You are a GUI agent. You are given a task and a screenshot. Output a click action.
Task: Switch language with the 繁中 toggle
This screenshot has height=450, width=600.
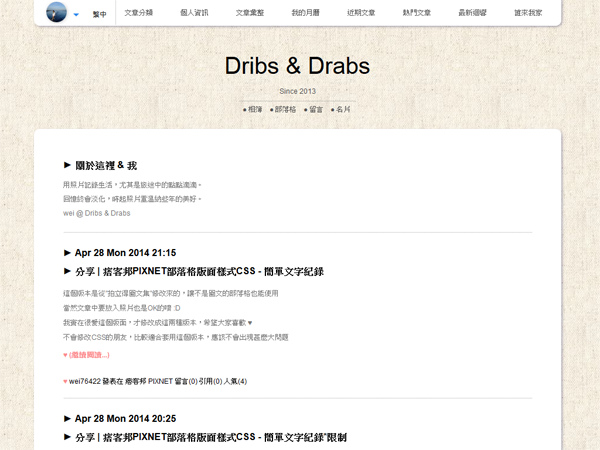click(x=99, y=15)
